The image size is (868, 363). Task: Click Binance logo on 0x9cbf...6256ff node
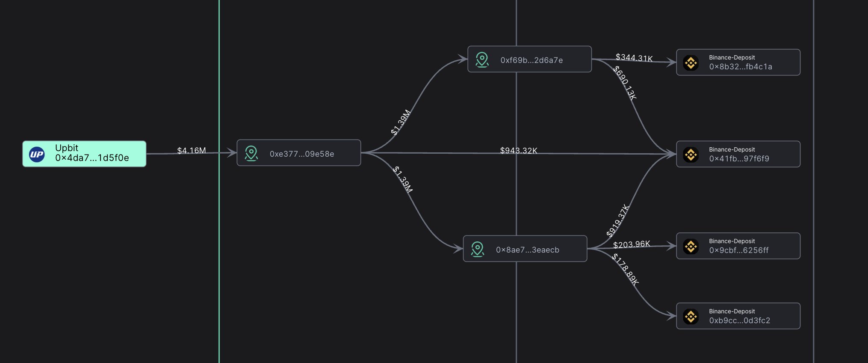691,247
